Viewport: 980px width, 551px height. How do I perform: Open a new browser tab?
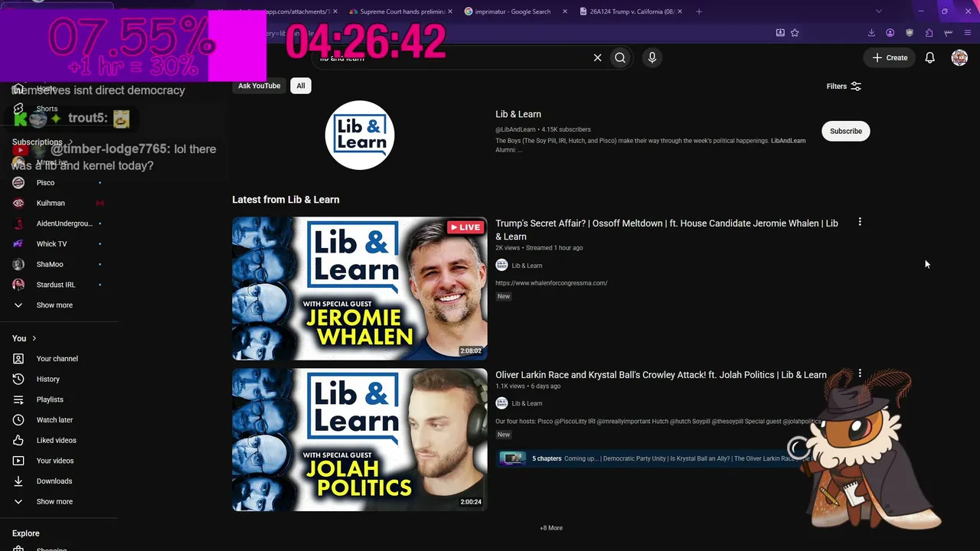pyautogui.click(x=699, y=11)
